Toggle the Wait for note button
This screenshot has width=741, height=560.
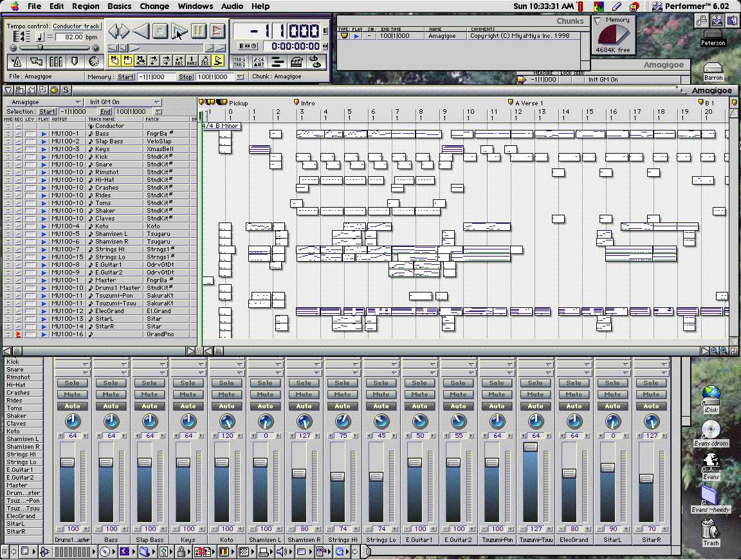tap(205, 60)
